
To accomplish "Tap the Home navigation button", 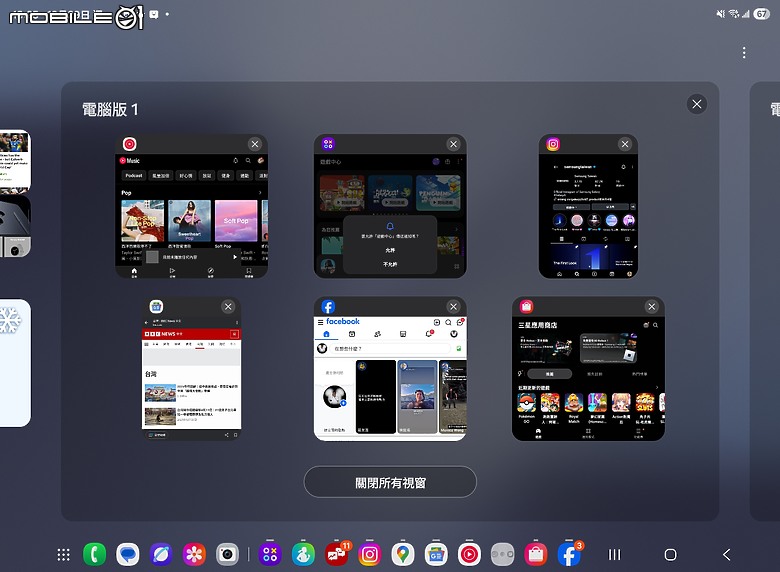I will pyautogui.click(x=671, y=555).
